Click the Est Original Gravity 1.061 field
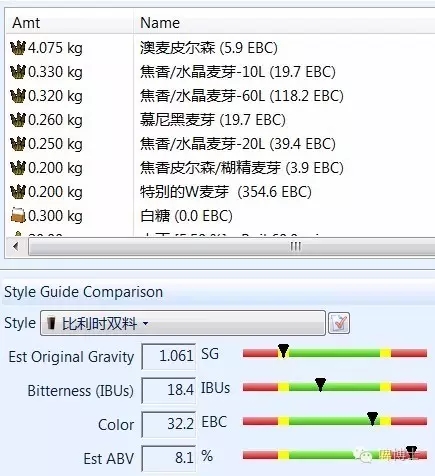435x476 pixels. (169, 356)
